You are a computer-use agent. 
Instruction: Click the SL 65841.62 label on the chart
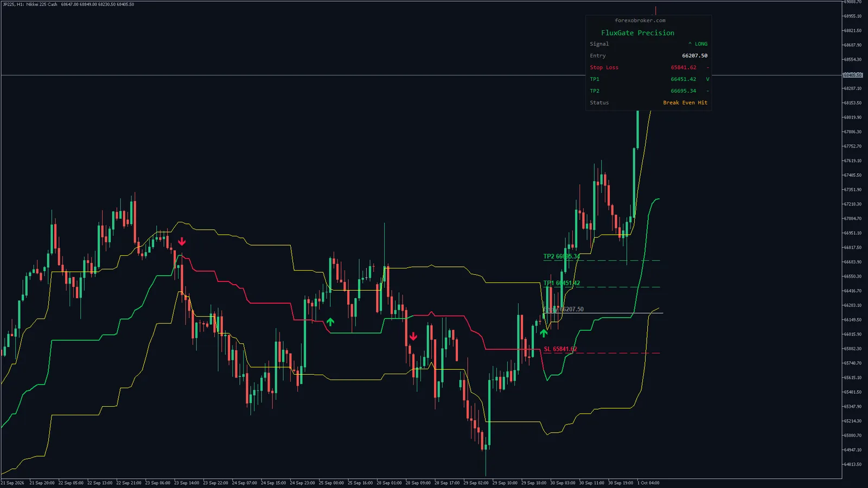point(560,349)
